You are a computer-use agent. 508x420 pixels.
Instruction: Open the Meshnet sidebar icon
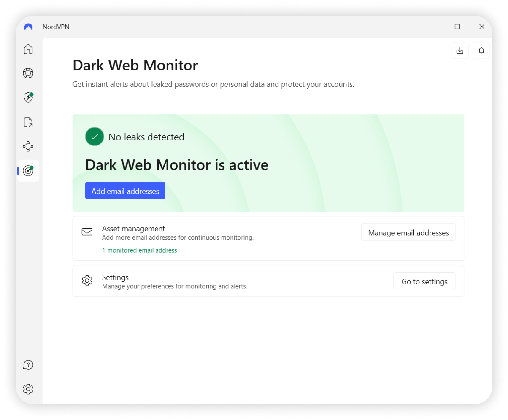tap(28, 147)
